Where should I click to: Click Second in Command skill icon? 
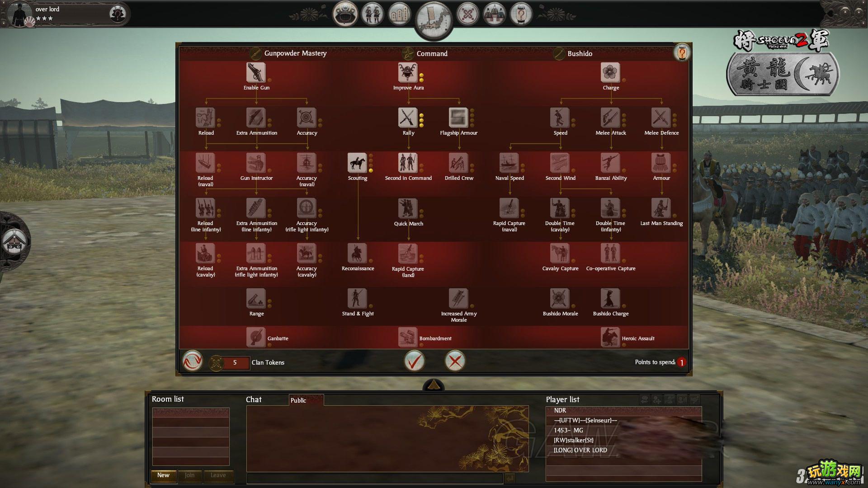coord(408,163)
